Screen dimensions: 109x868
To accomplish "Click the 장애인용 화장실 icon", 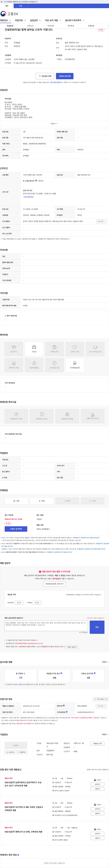I will click(x=67, y=416).
